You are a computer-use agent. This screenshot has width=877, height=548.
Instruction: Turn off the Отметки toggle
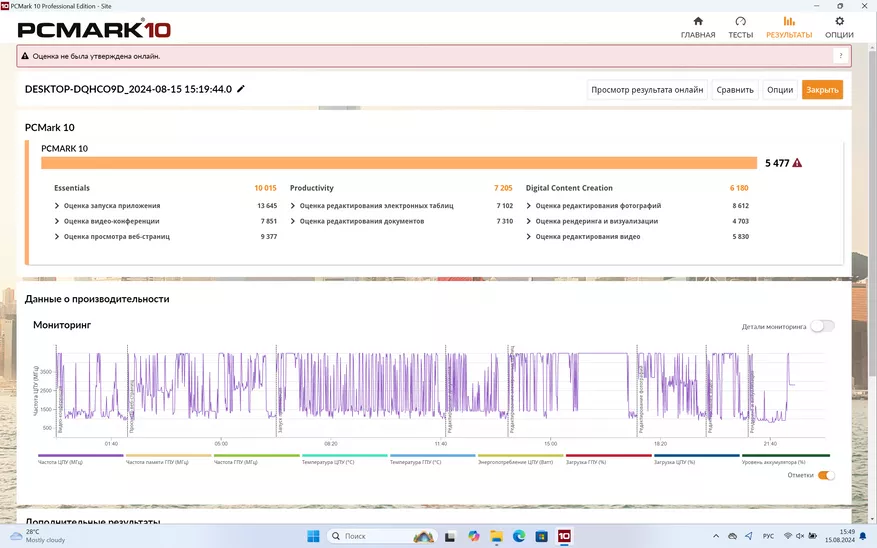[826, 475]
